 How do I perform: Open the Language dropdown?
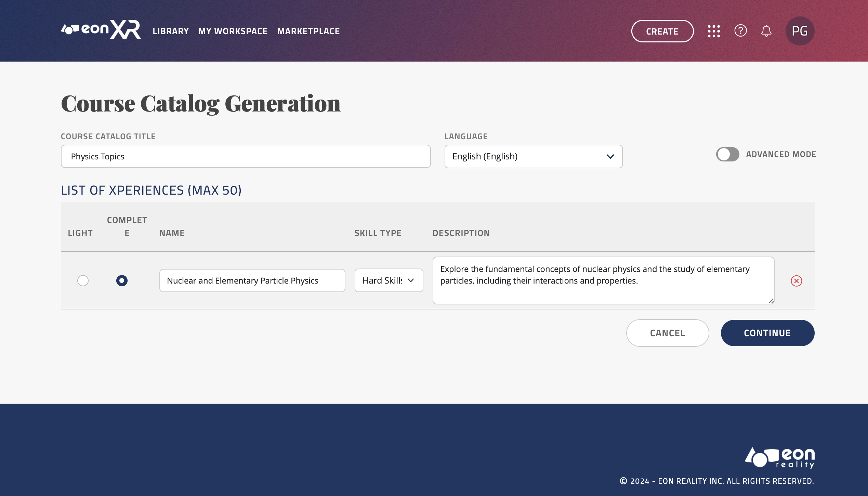[x=533, y=156]
